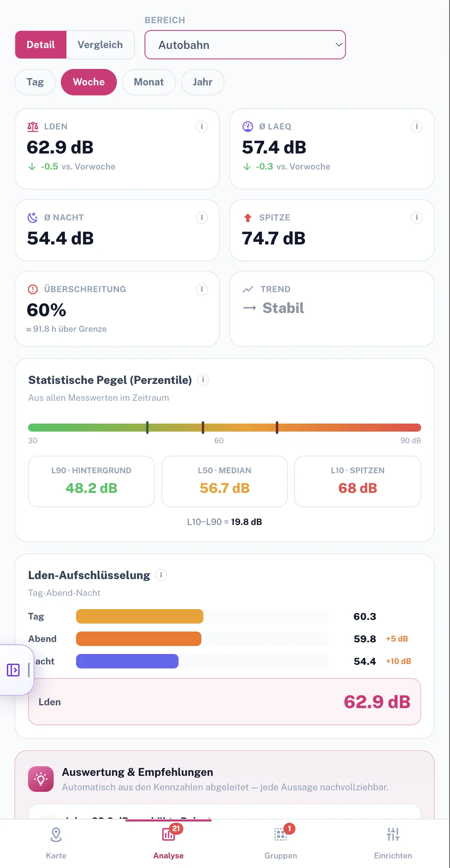Click the '-0.3 vs. Vorwoche' text

coord(293,167)
